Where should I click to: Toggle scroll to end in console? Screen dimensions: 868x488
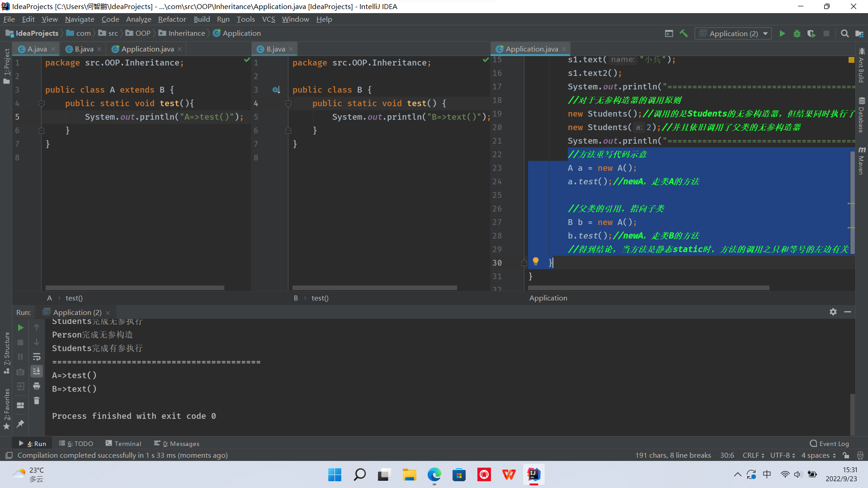(x=37, y=371)
